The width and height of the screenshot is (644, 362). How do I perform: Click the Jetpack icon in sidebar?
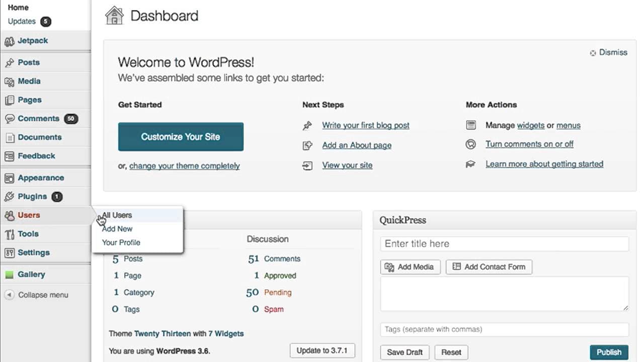click(9, 41)
